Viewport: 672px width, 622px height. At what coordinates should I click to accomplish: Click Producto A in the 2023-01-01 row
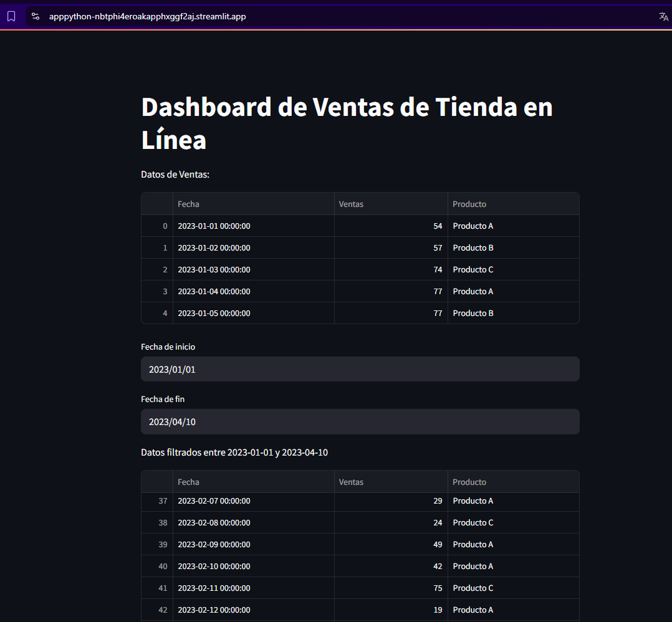coord(514,226)
